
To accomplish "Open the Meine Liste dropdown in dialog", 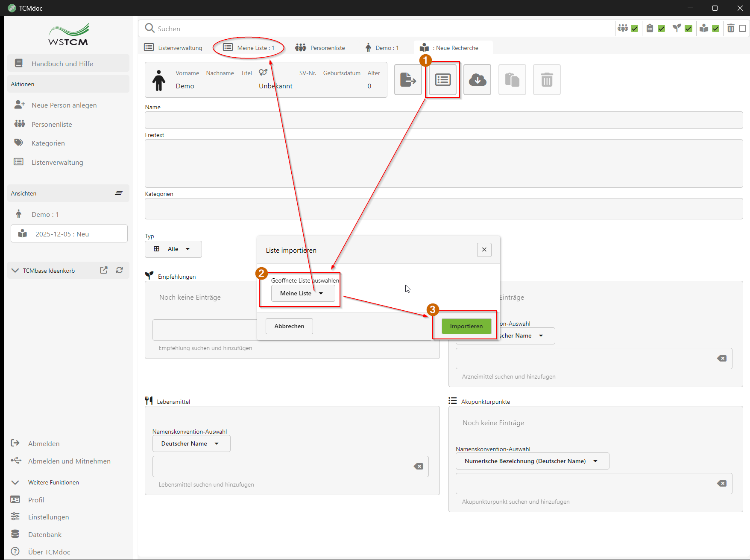I will pyautogui.click(x=303, y=293).
